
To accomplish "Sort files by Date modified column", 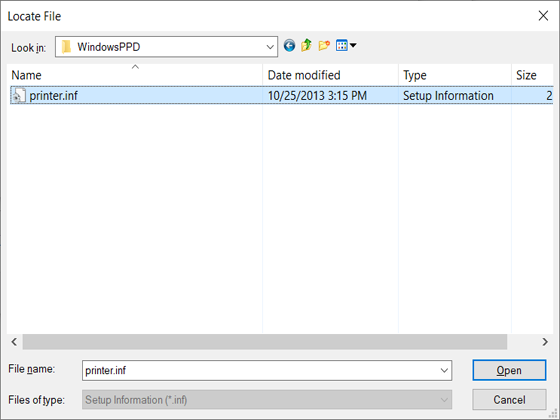I will pyautogui.click(x=330, y=75).
